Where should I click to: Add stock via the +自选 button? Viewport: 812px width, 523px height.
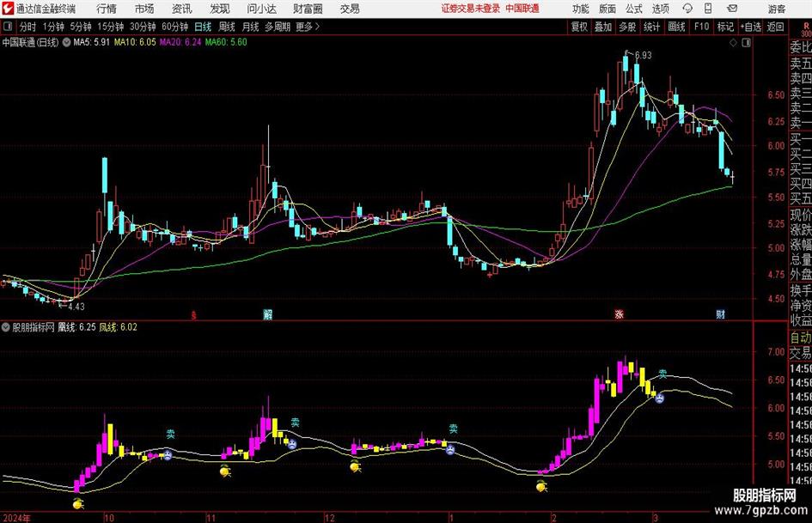pos(751,27)
